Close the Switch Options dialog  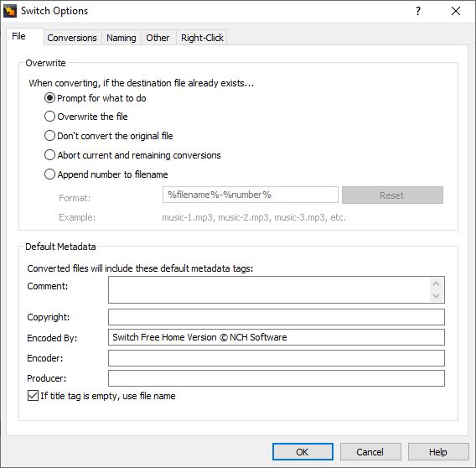456,11
